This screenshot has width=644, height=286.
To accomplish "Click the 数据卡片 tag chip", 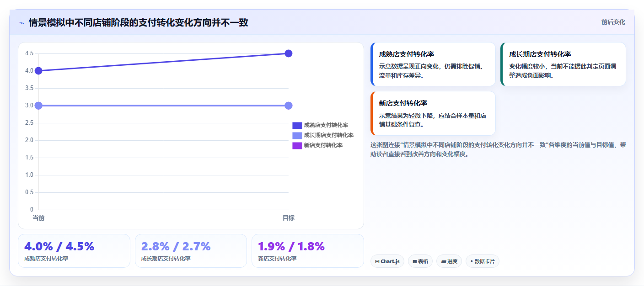I will point(483,261).
